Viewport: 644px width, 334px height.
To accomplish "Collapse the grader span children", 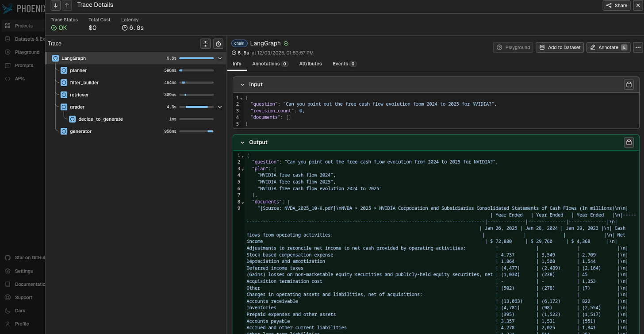I will point(220,107).
